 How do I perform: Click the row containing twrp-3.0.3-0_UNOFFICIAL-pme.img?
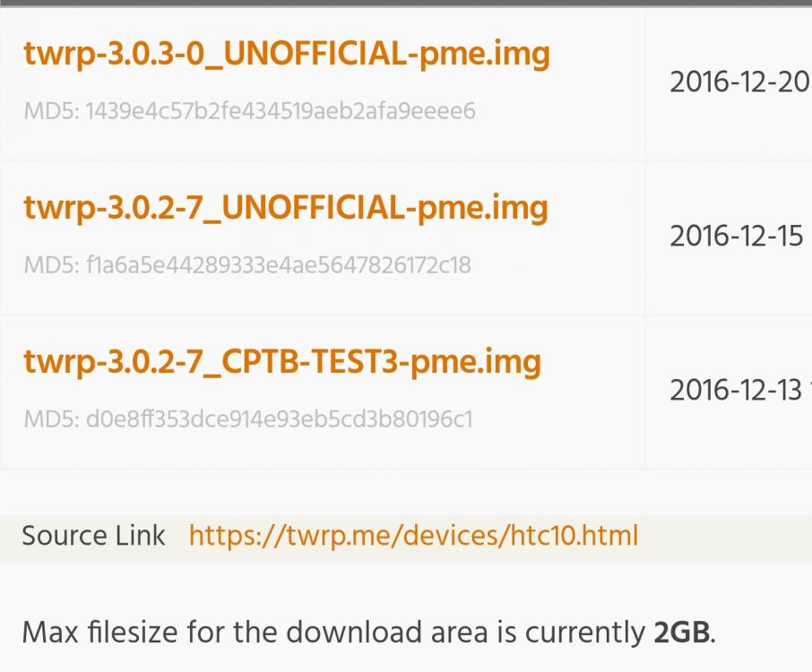(323, 79)
